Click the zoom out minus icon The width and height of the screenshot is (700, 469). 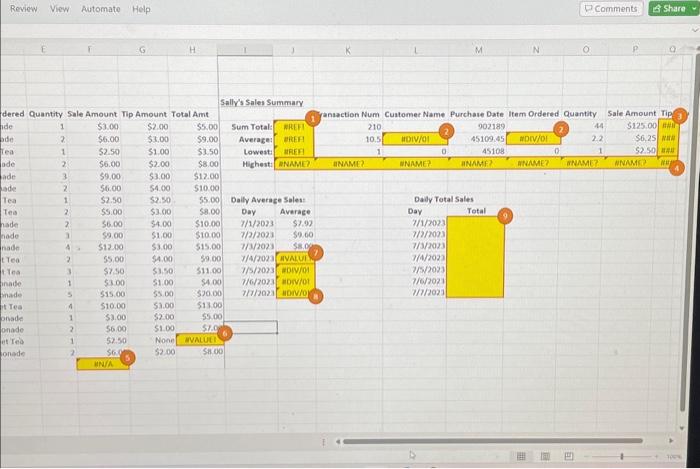click(587, 456)
